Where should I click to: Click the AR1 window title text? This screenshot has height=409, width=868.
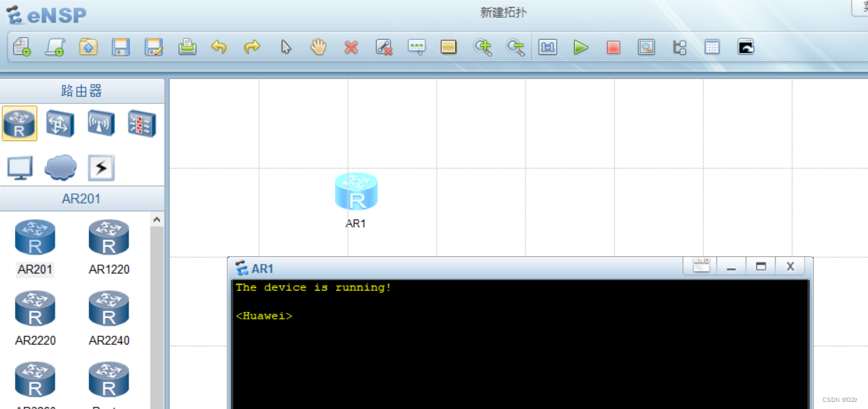(x=262, y=269)
